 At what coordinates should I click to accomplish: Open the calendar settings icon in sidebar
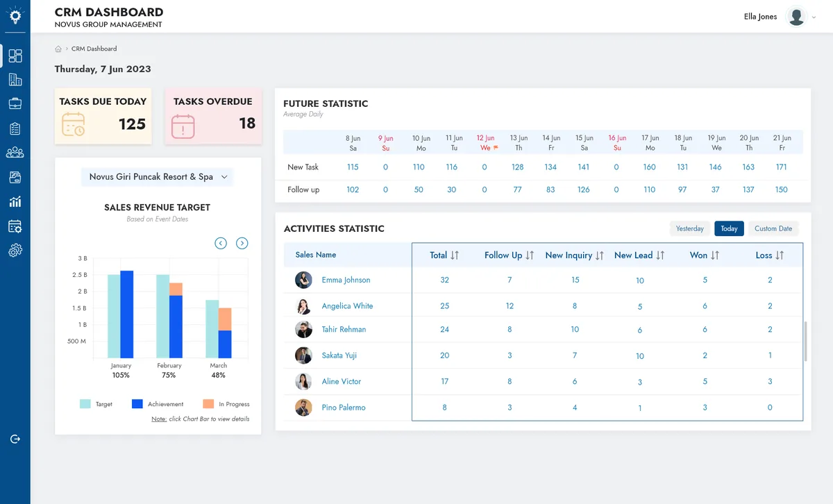click(x=15, y=226)
